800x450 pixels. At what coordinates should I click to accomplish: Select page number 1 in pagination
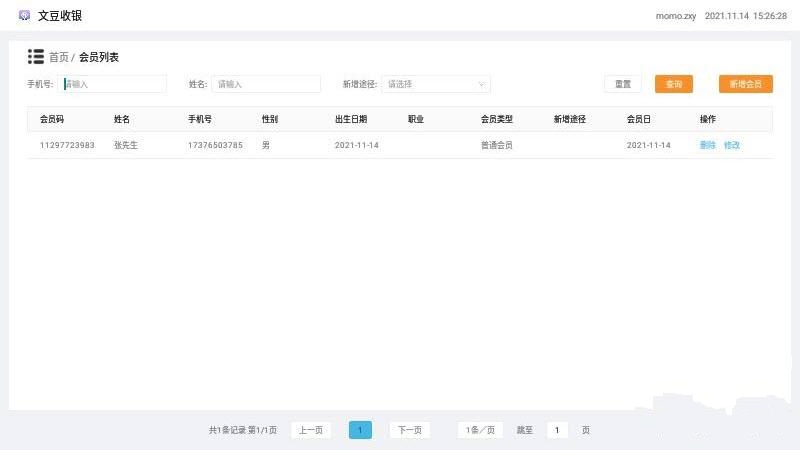(x=360, y=430)
